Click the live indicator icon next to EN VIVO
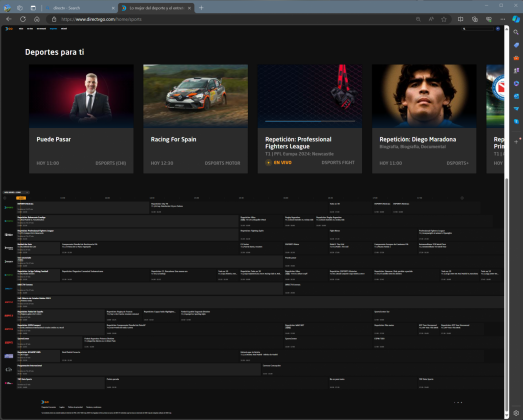Image resolution: width=523 pixels, height=420 pixels. click(x=268, y=163)
